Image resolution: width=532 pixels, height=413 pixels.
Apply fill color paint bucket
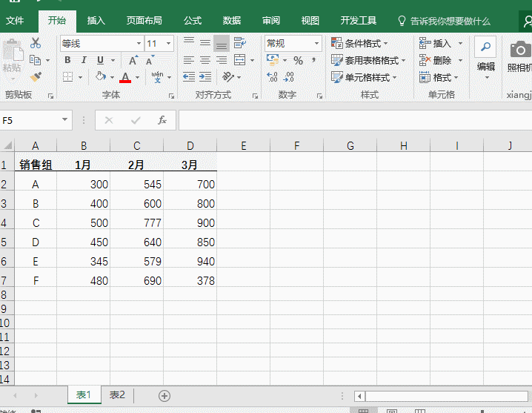[101, 76]
